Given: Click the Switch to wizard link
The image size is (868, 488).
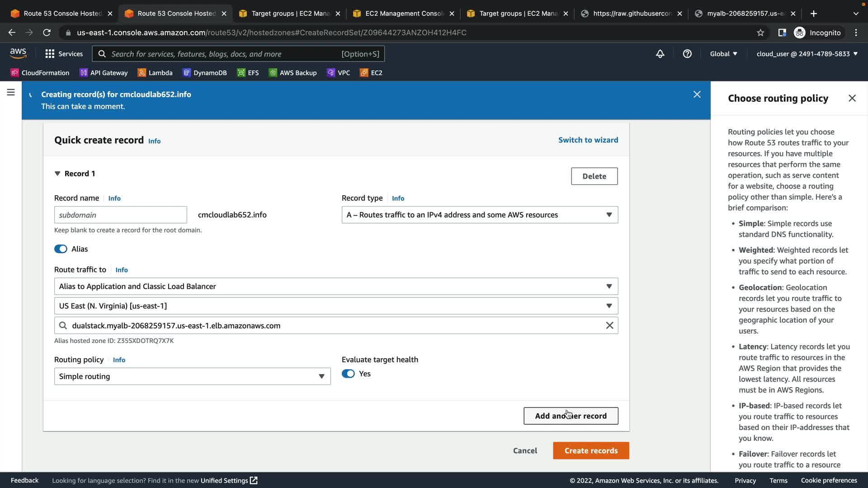Looking at the screenshot, I should (x=588, y=140).
